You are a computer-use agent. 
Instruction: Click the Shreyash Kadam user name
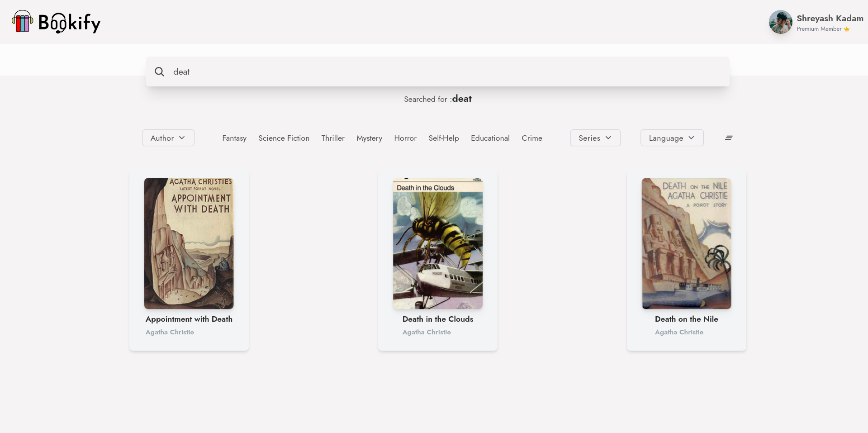[x=830, y=19]
